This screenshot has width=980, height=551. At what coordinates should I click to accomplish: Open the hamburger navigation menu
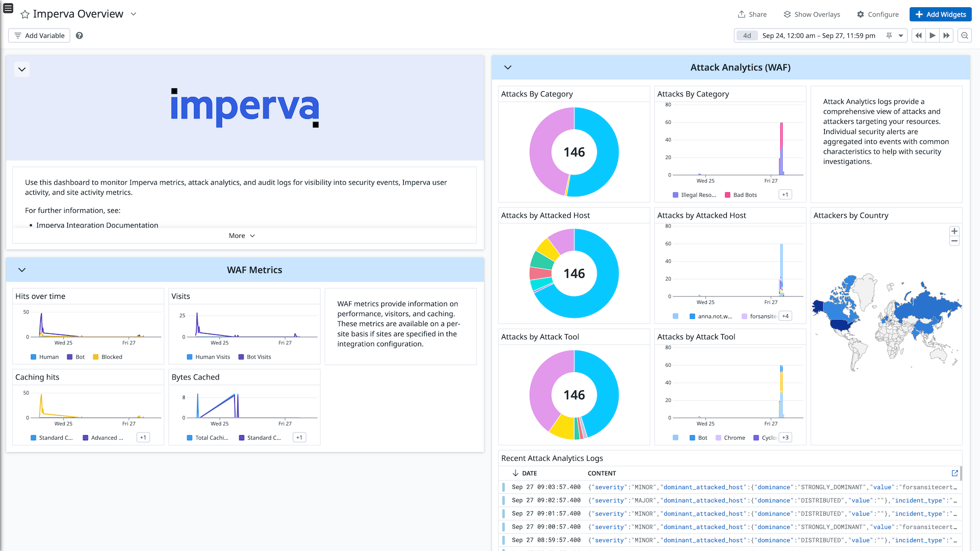8,8
